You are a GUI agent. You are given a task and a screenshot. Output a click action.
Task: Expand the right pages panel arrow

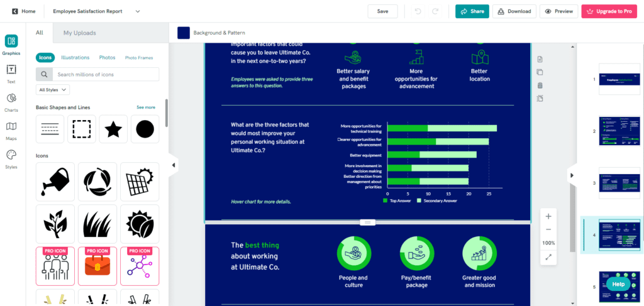(x=571, y=175)
